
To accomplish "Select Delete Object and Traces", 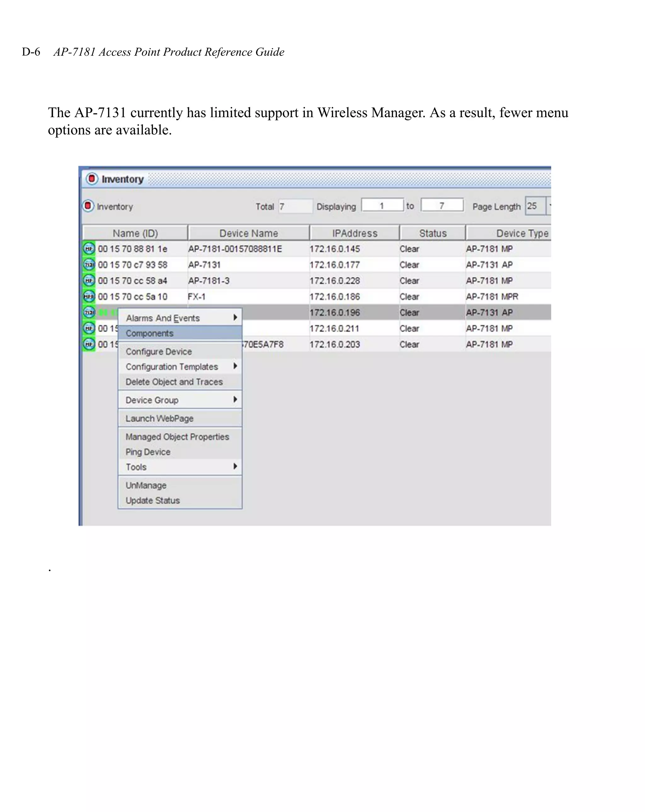I will coord(180,382).
